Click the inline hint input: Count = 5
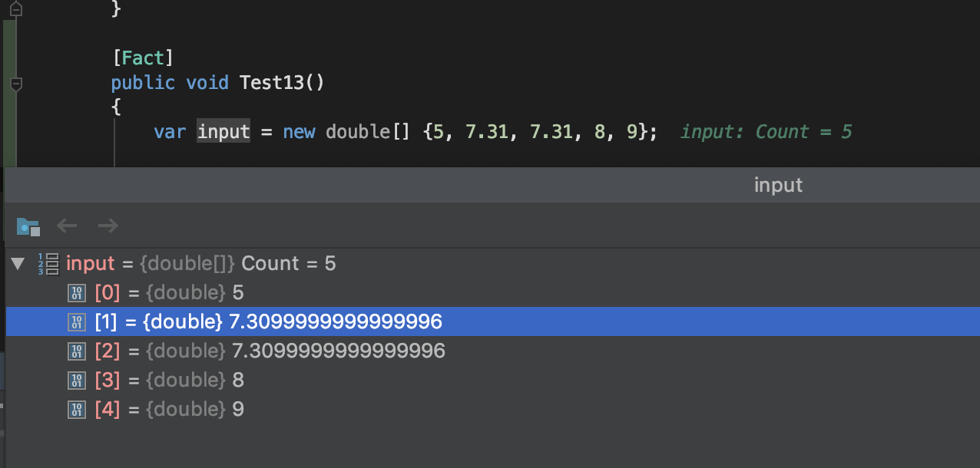Screen dimensions: 980x468 [x=765, y=131]
